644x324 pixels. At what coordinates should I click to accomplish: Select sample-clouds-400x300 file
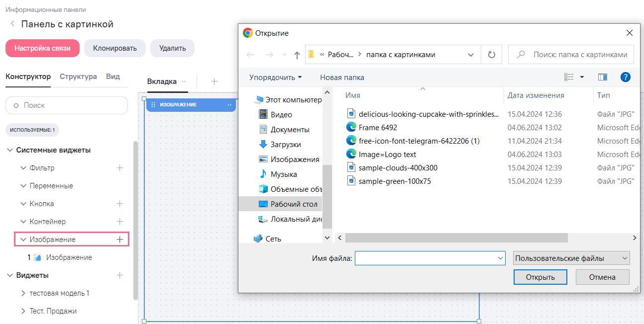point(398,168)
